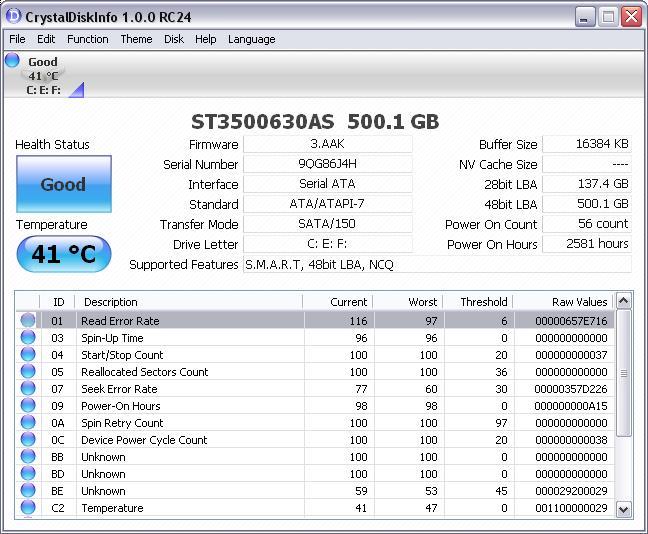The width and height of the screenshot is (648, 534).
Task: Click status orb for Read Error Rate
Action: click(x=28, y=320)
